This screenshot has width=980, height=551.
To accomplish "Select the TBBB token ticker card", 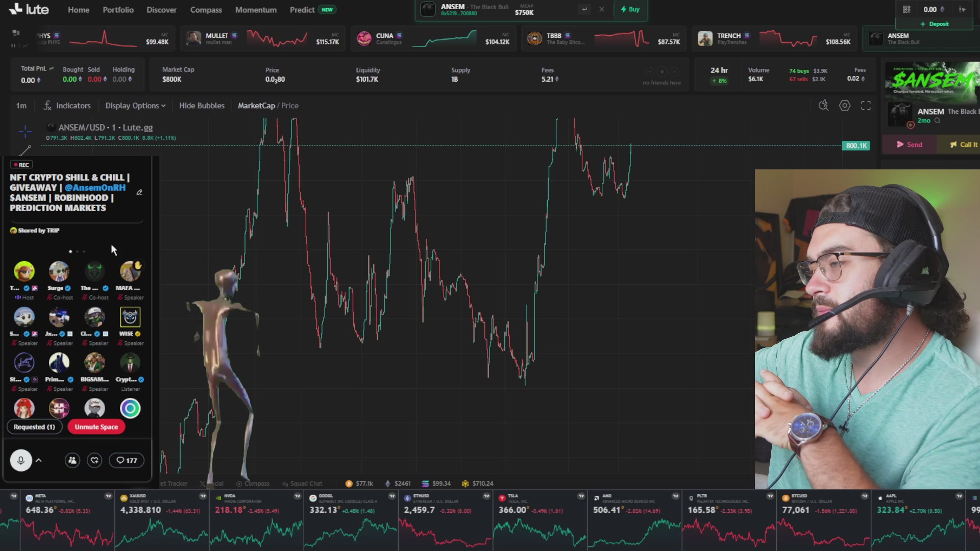I will [x=603, y=39].
